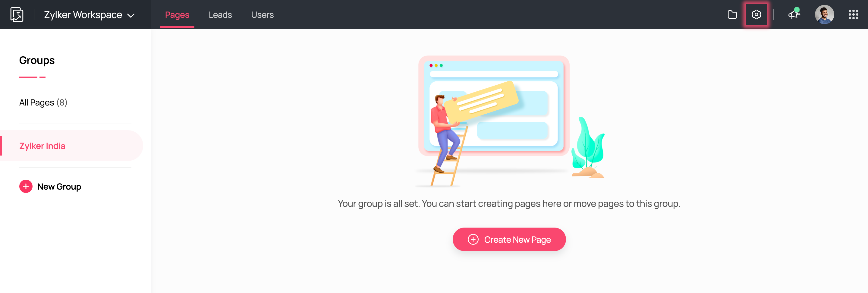Image resolution: width=868 pixels, height=293 pixels.
Task: Expand the Zylker Workspace dropdown chevron
Action: pos(131,15)
